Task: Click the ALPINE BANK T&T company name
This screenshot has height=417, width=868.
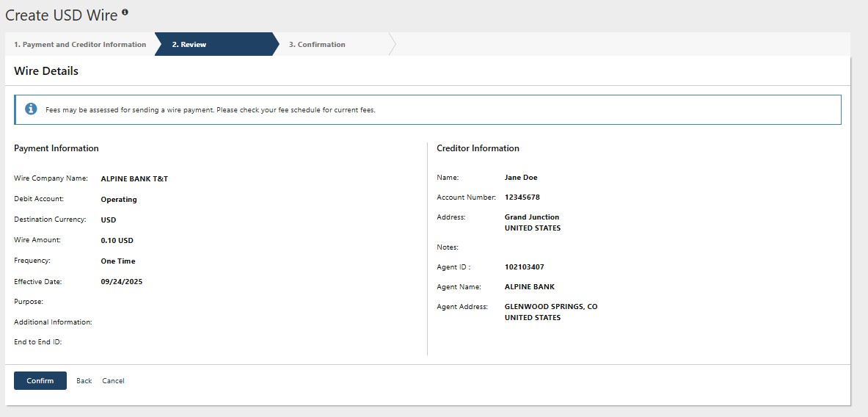Action: pos(134,179)
